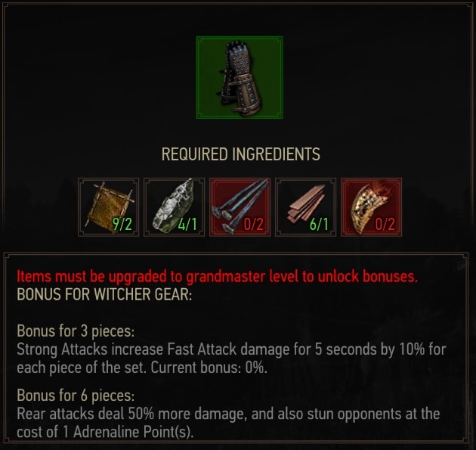Select the Bonus for 6 pieces label

coord(76,396)
